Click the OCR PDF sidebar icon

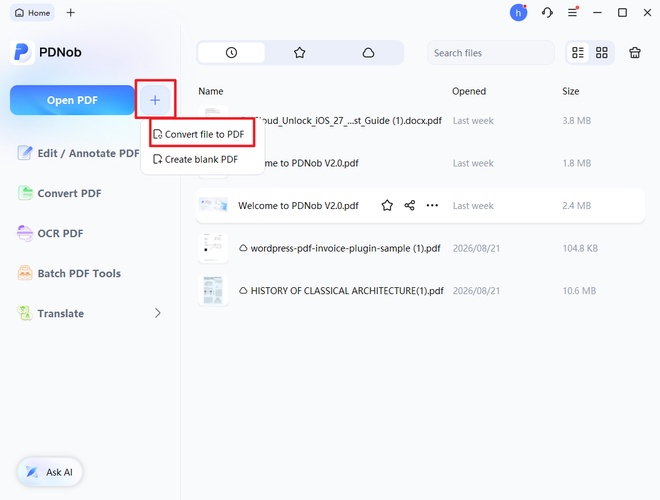point(25,233)
